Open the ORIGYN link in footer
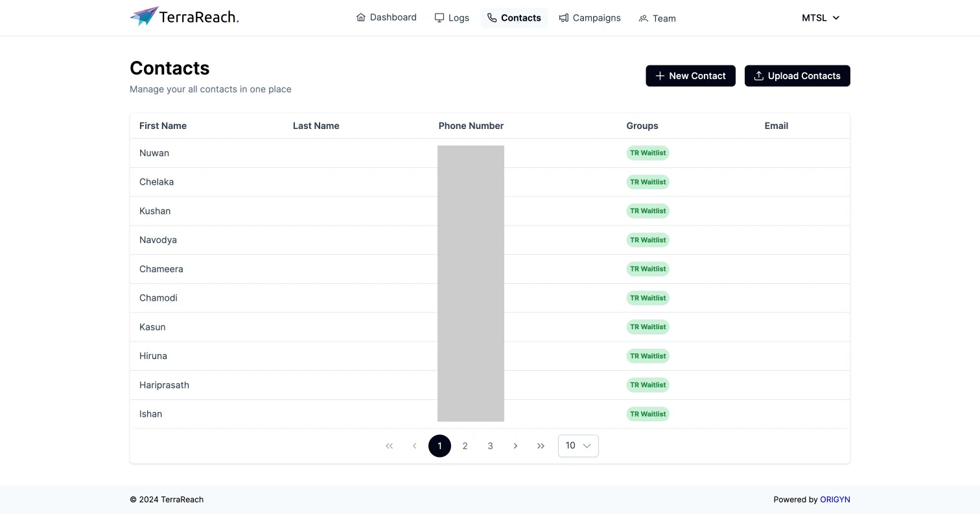 (x=835, y=500)
